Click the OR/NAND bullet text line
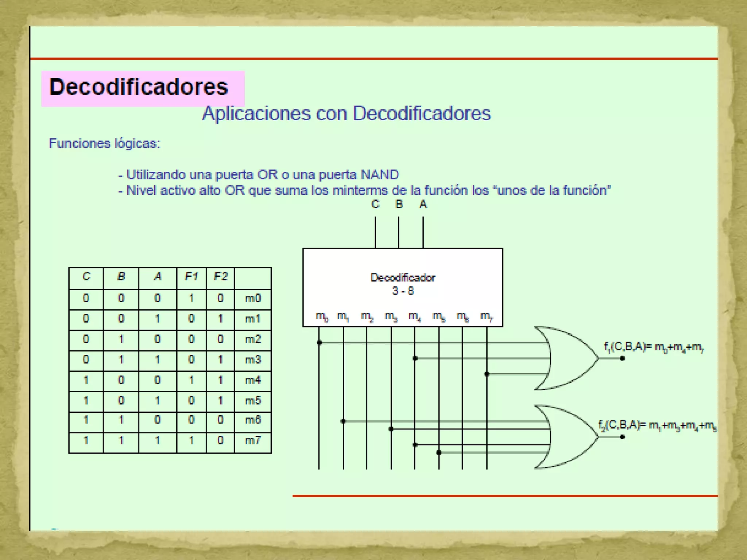The width and height of the screenshot is (747, 560). coord(259,175)
